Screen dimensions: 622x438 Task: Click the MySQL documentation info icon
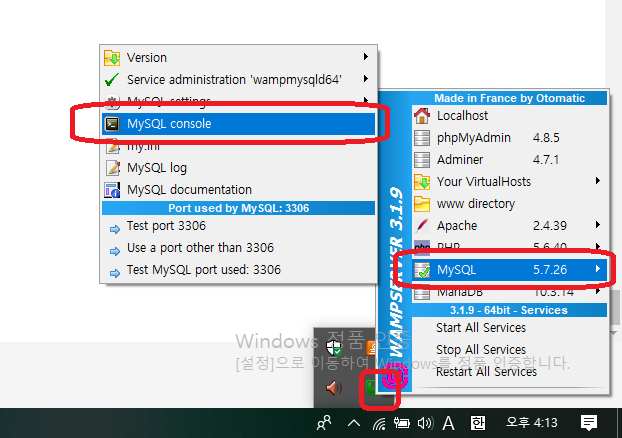click(112, 190)
